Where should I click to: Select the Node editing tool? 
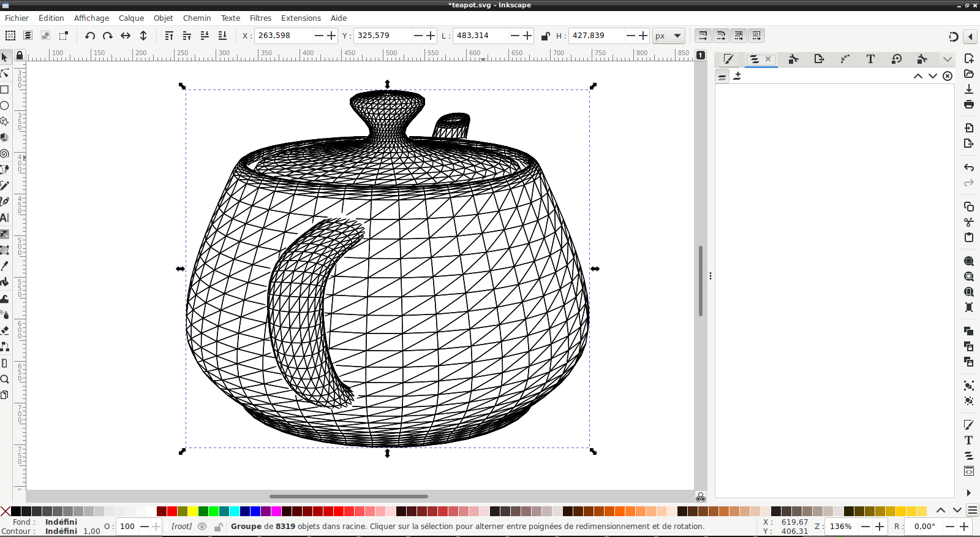tap(5, 74)
